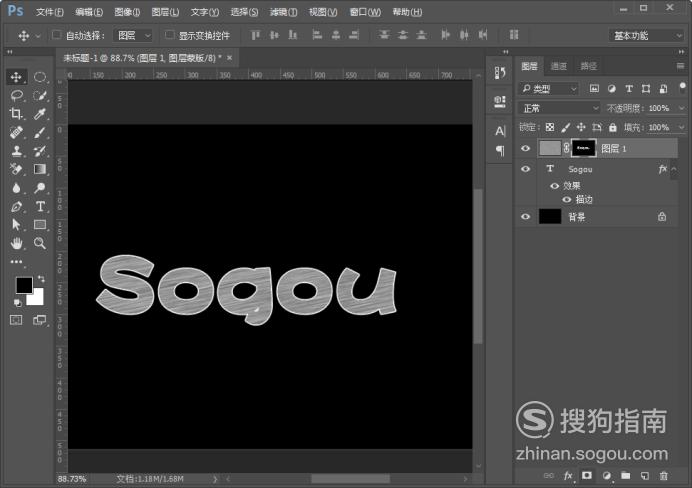Open the 图层 auto-select dropdown
The width and height of the screenshot is (692, 488).
133,35
